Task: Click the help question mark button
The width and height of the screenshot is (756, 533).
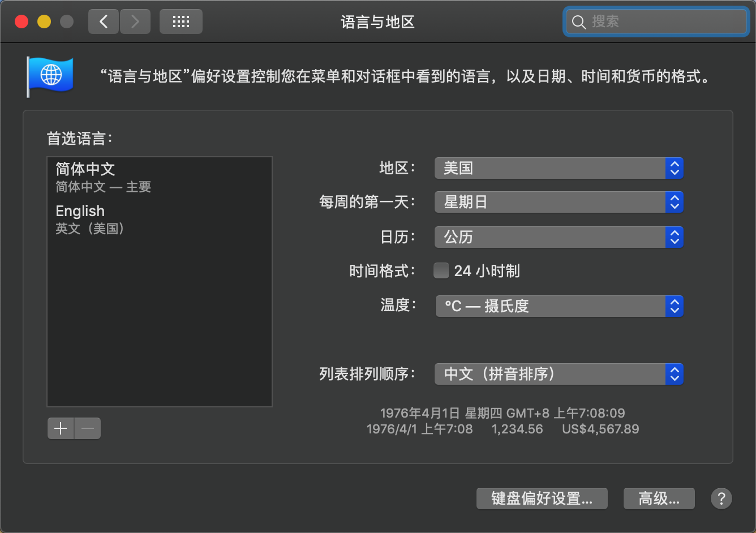Action: click(x=721, y=498)
